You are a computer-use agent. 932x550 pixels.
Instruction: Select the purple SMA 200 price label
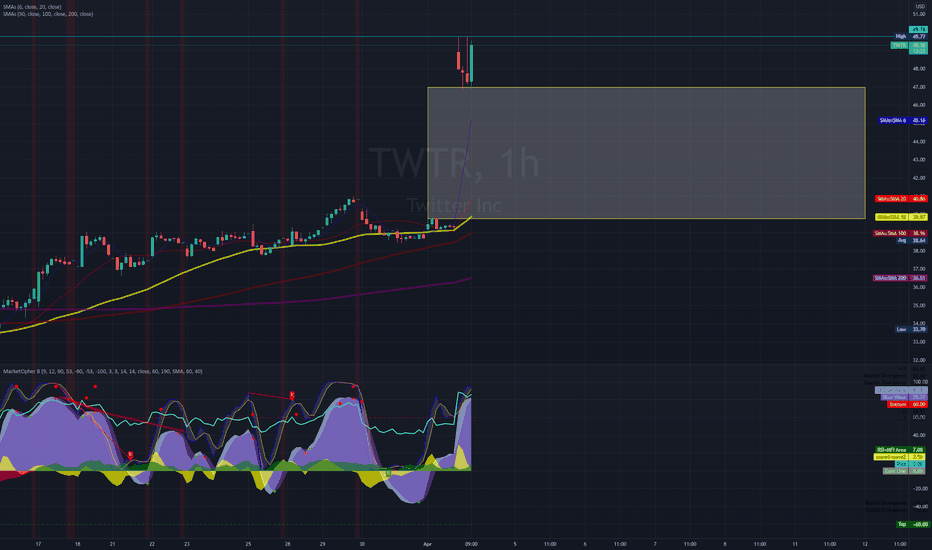coord(900,278)
